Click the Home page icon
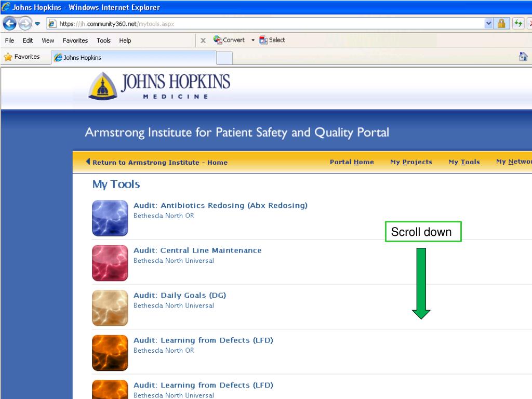 (x=523, y=56)
